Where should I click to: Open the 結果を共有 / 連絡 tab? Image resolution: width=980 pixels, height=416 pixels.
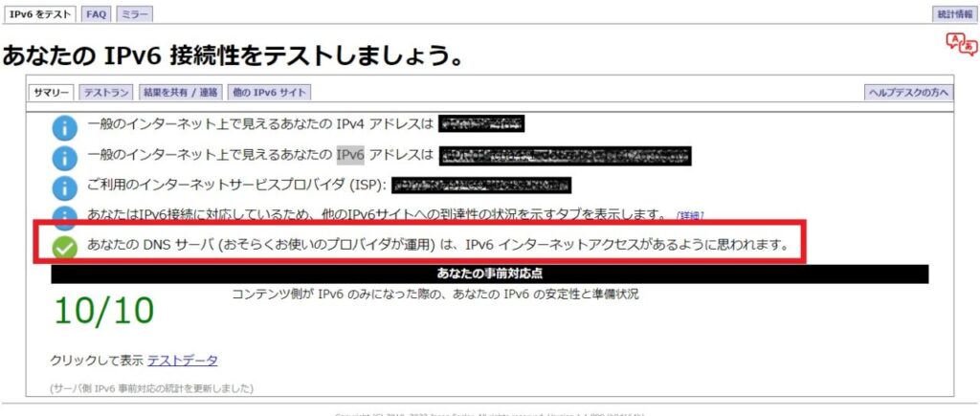(180, 93)
